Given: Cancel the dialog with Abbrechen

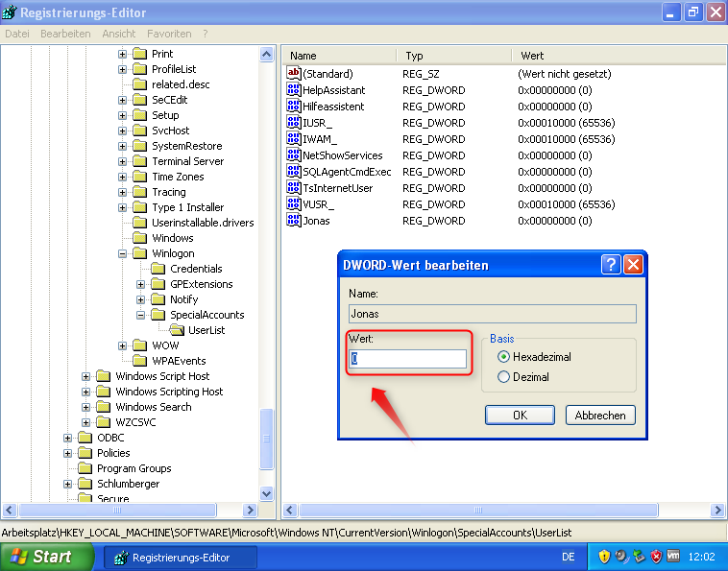Looking at the screenshot, I should [x=600, y=415].
